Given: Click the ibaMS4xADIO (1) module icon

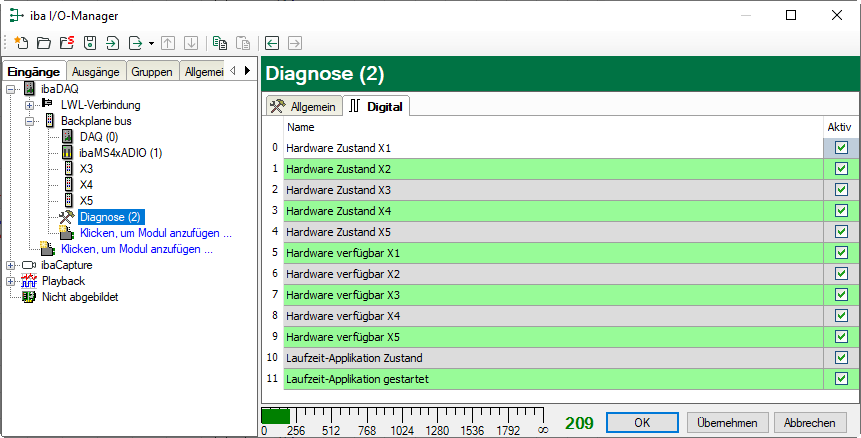Looking at the screenshot, I should [68, 152].
